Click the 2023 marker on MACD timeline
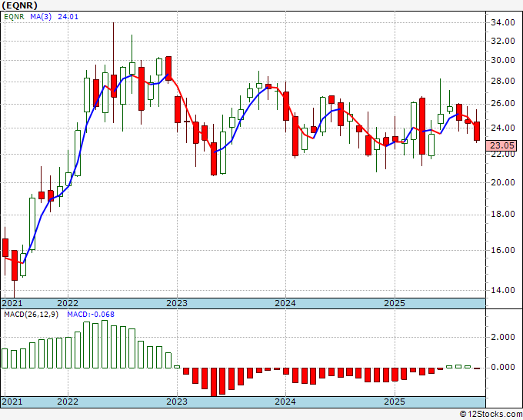The height and width of the screenshot is (420, 523). [x=177, y=402]
